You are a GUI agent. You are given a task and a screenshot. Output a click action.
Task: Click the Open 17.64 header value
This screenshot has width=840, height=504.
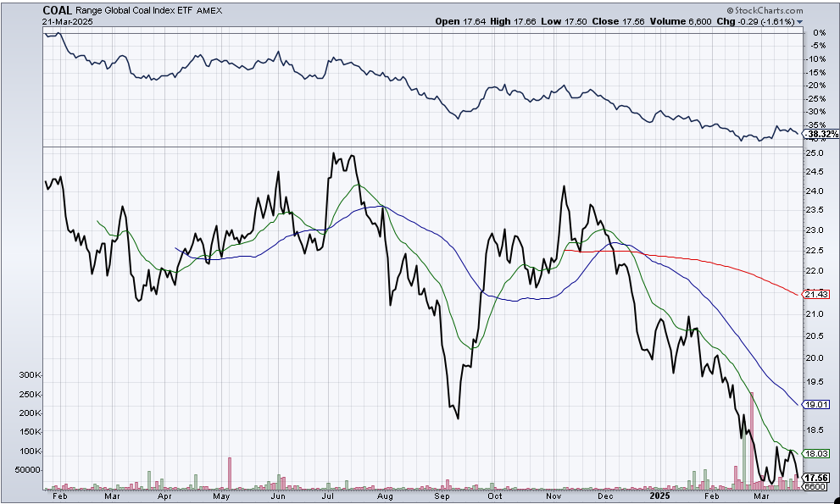(460, 21)
